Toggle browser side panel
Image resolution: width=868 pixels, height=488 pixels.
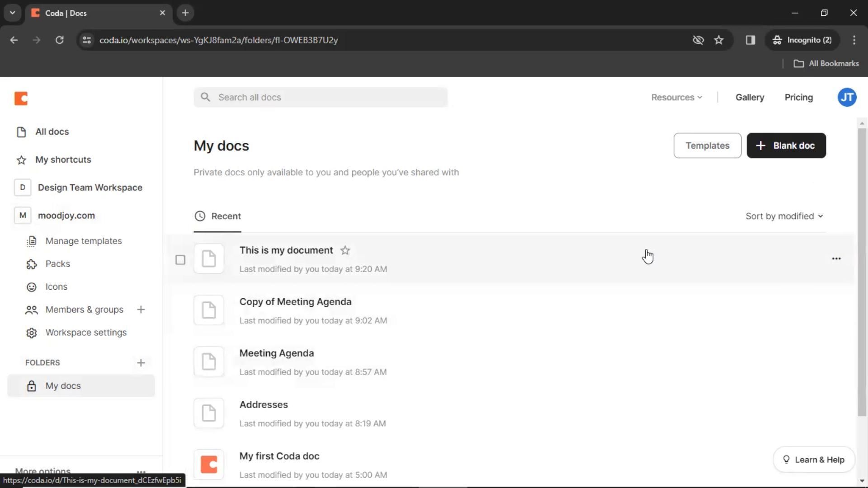click(x=750, y=40)
